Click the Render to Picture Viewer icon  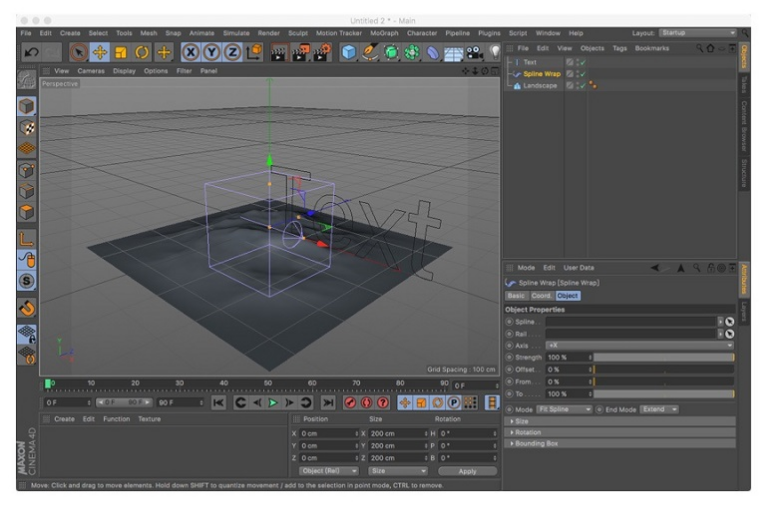click(x=298, y=53)
